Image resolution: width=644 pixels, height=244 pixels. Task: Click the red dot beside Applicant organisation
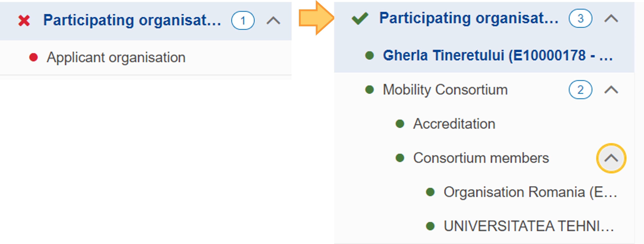click(x=34, y=57)
